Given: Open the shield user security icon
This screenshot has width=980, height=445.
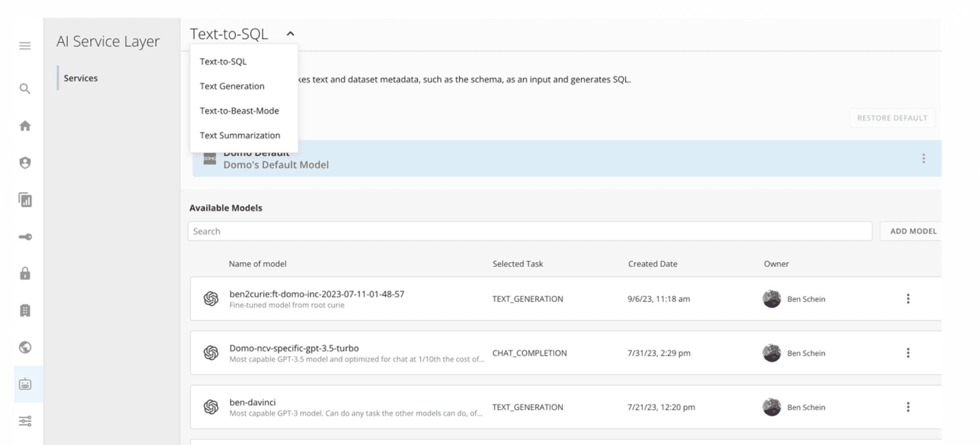Looking at the screenshot, I should click(25, 163).
